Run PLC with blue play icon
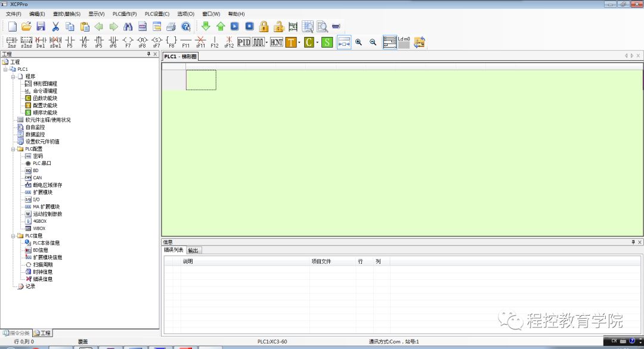 [234, 26]
